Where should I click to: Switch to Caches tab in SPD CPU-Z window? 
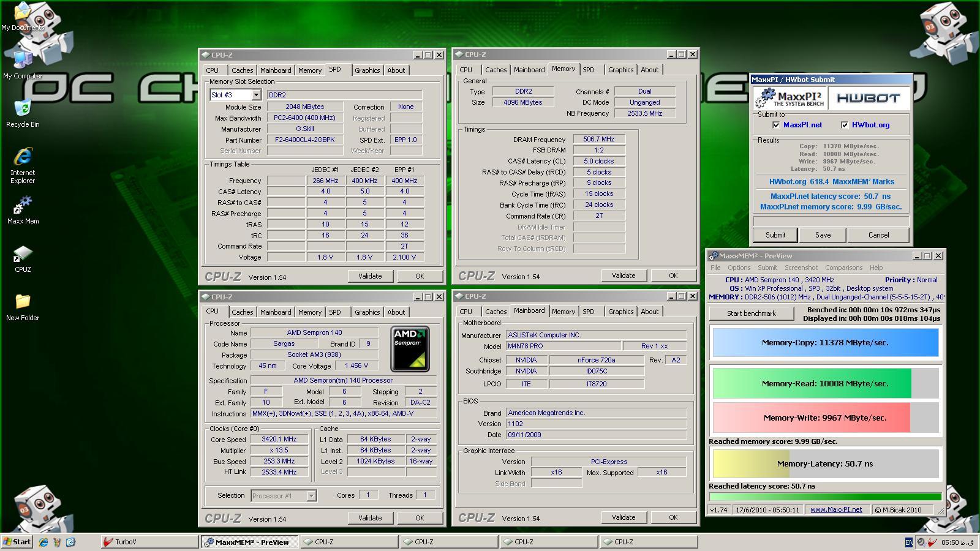click(x=242, y=70)
